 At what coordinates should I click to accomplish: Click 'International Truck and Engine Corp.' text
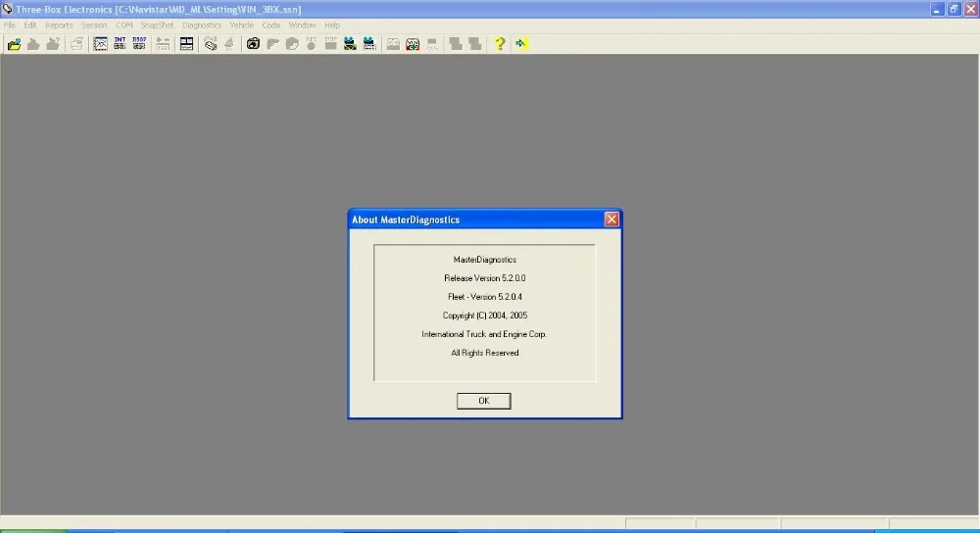(484, 334)
